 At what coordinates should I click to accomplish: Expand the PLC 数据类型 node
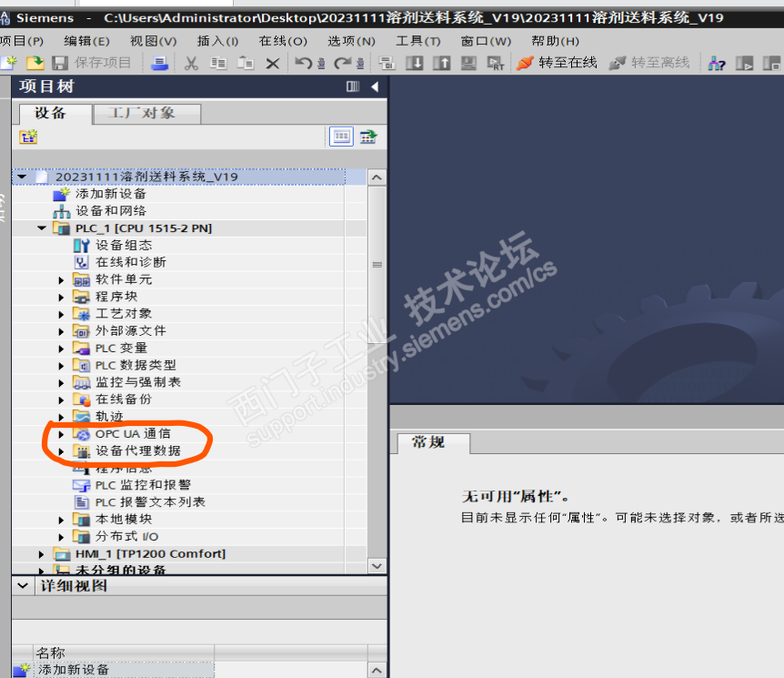62,366
